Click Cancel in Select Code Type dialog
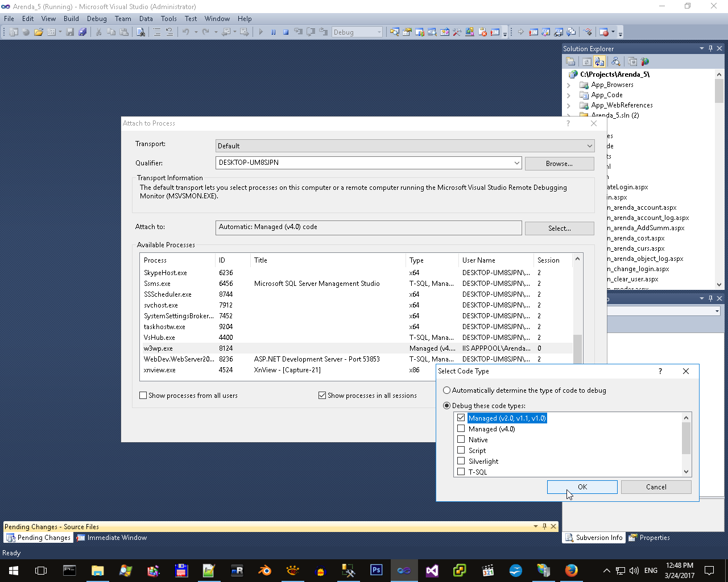 tap(656, 487)
